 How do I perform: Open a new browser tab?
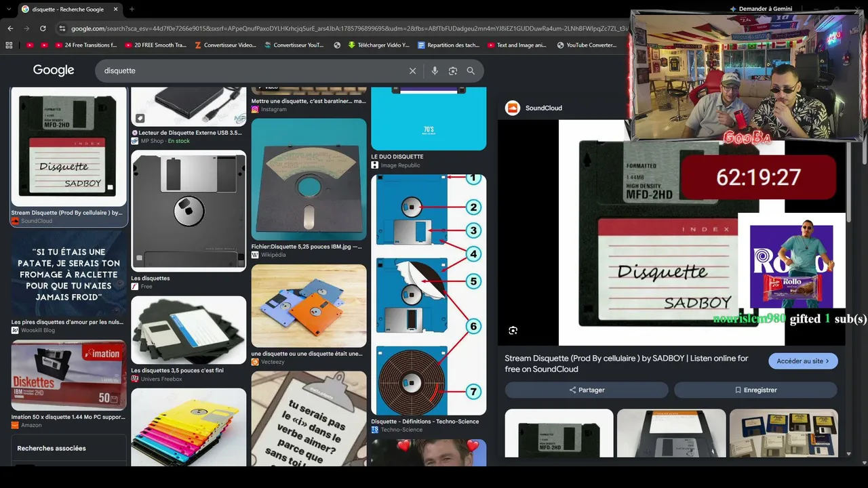(132, 9)
